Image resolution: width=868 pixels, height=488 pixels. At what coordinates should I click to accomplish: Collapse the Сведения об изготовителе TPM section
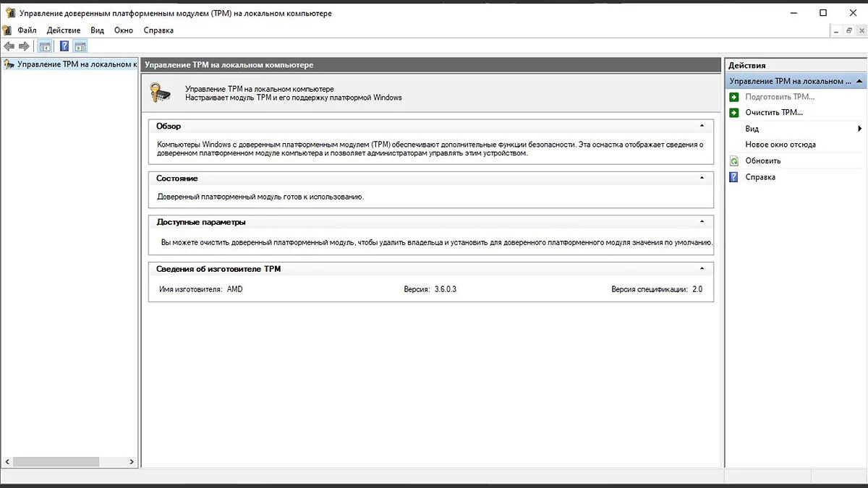pyautogui.click(x=702, y=269)
